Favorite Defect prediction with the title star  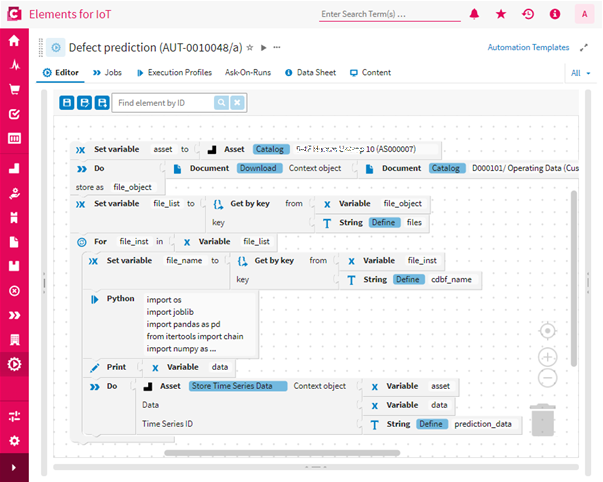(250, 48)
